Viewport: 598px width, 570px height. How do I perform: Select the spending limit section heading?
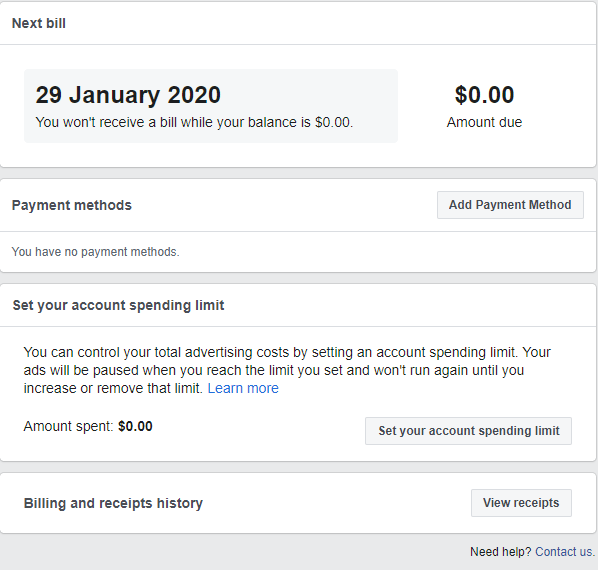118,305
